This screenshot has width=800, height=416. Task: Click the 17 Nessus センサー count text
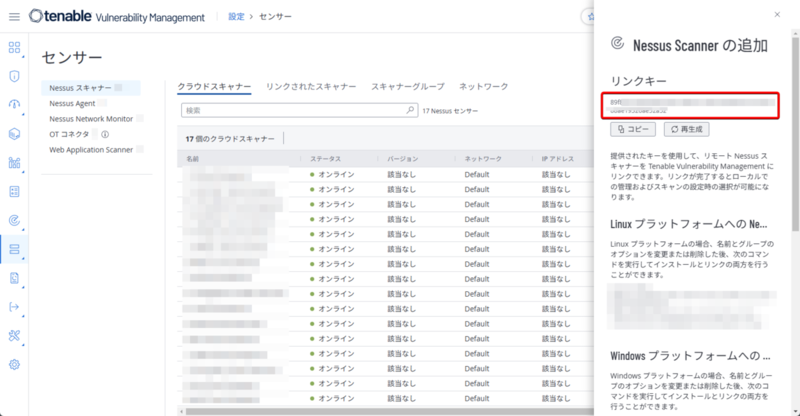(450, 111)
